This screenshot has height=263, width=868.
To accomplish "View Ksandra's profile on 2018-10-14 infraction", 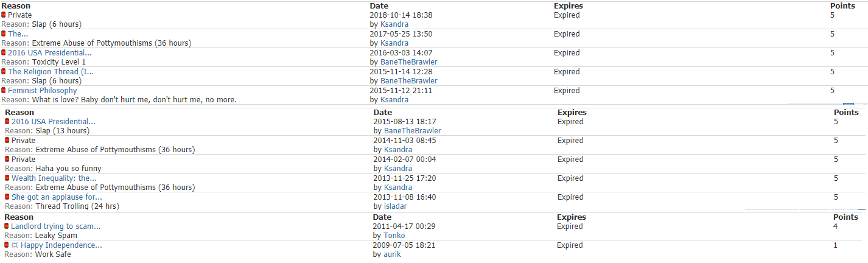I will point(394,24).
